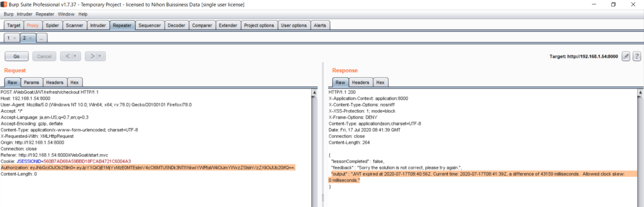644x207 pixels.
Task: Click the Referer header line
Action: [56, 154]
